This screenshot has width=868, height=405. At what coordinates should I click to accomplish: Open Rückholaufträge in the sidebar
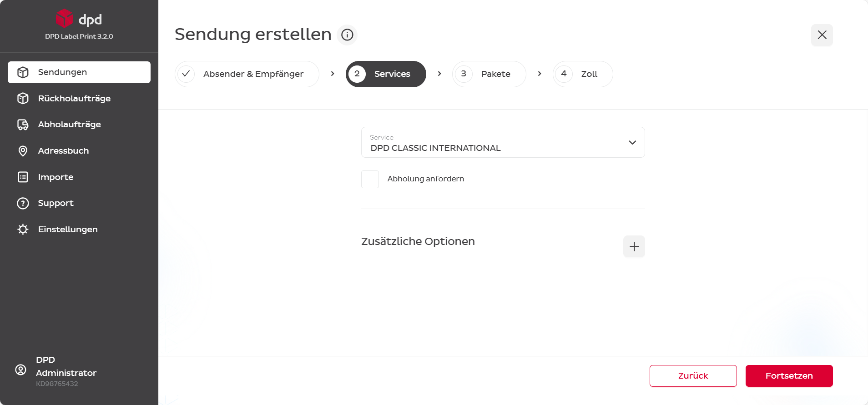click(79, 98)
